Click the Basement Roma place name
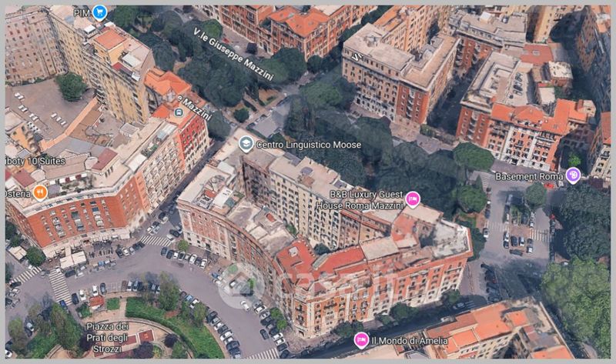Image resolution: width=616 pixels, height=364 pixels. point(529,177)
